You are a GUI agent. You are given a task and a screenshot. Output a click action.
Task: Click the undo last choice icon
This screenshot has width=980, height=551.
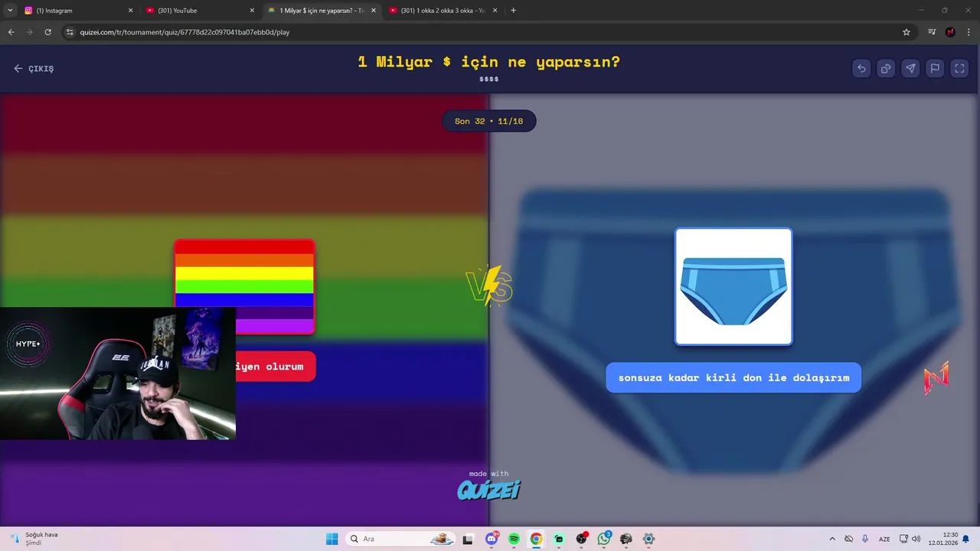coord(861,68)
